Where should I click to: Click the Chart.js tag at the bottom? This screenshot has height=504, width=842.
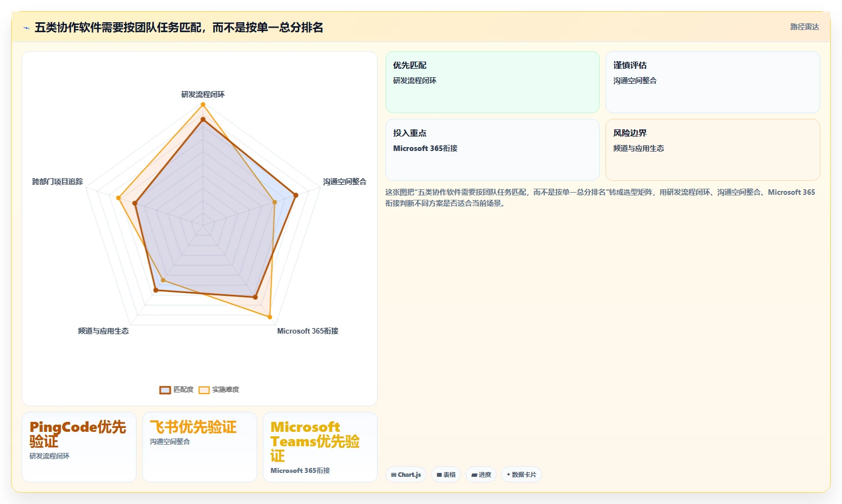pyautogui.click(x=406, y=475)
